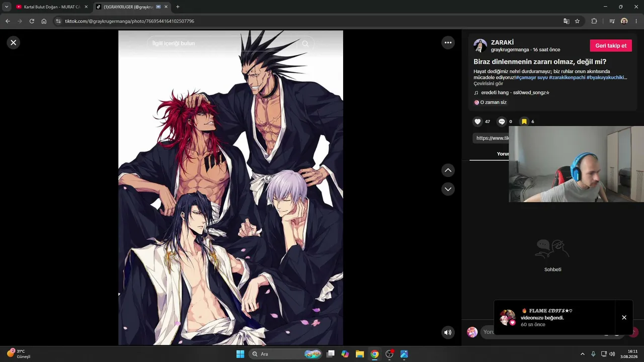Open Task View on the taskbar

(331, 354)
